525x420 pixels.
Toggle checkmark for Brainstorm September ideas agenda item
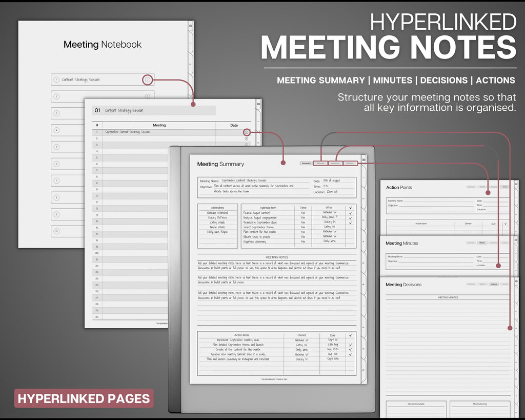[x=350, y=222]
